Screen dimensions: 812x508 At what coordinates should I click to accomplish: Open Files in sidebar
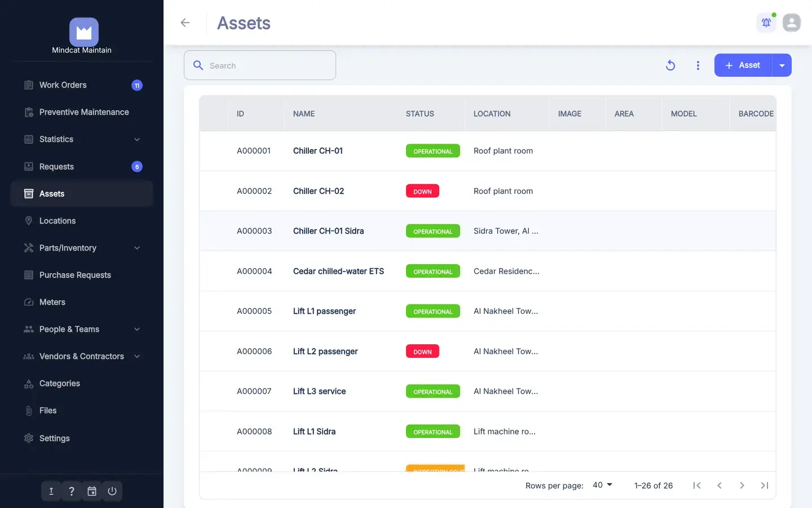pos(82,410)
